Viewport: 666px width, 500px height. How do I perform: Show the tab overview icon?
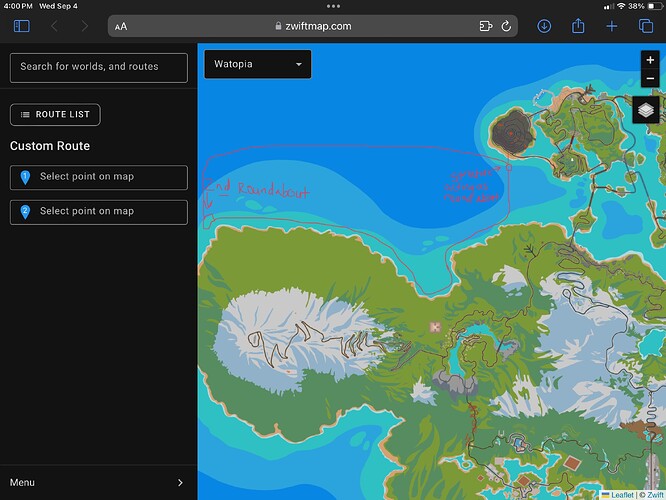(x=646, y=26)
